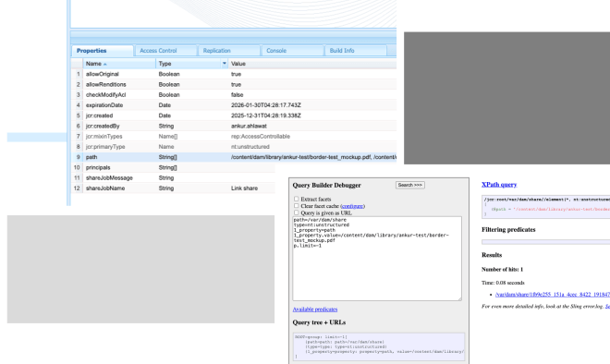Screen dimensions: 610x364
Task: Check Query is given as URL
Action: pyautogui.click(x=296, y=212)
